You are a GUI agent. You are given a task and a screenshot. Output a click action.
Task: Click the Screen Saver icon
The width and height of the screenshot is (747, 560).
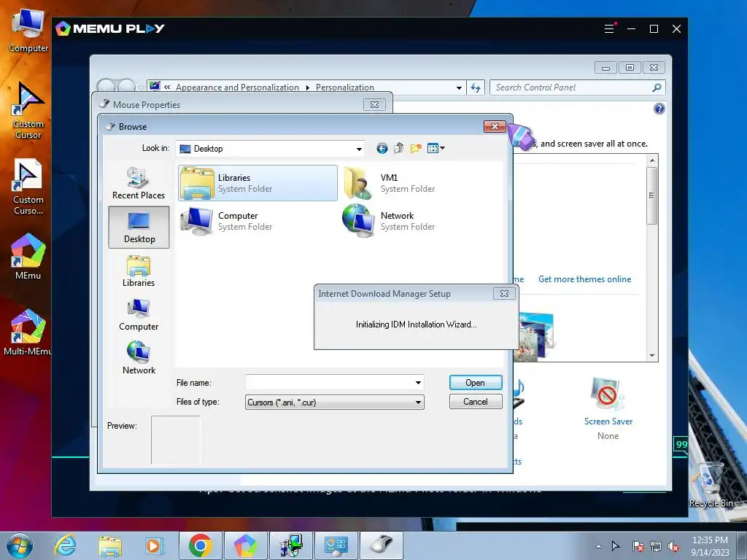pyautogui.click(x=607, y=394)
